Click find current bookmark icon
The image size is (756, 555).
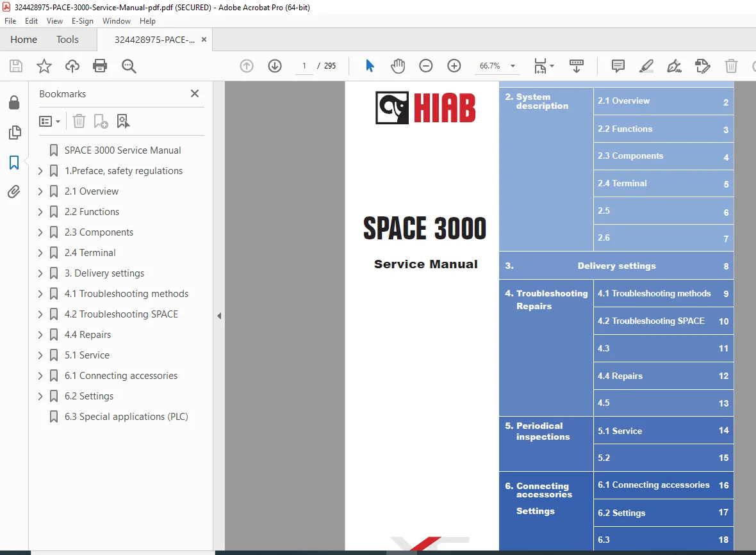coord(123,121)
